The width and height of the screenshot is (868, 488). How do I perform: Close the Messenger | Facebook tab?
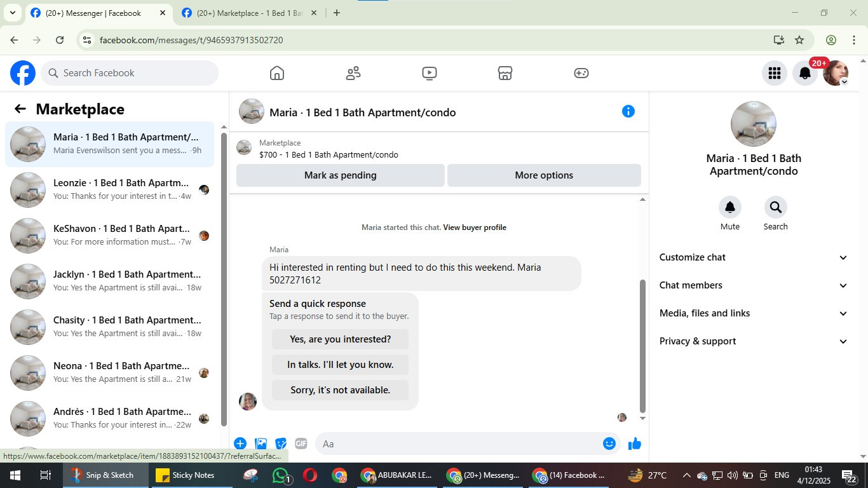coord(163,13)
